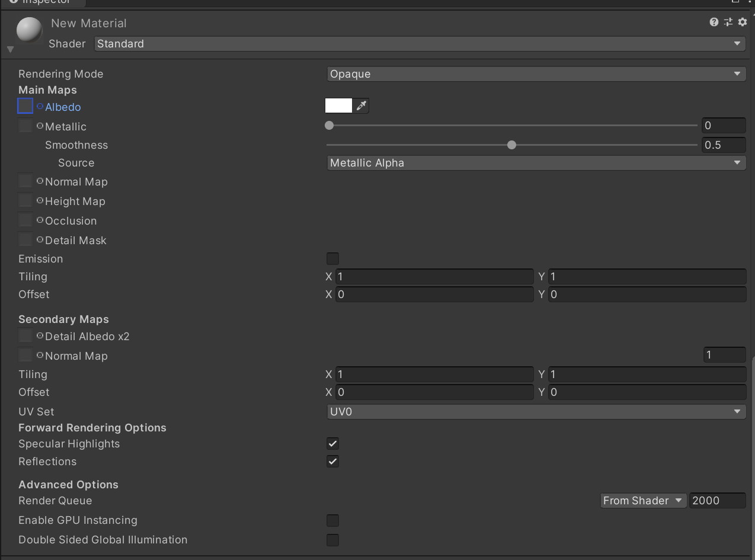
Task: Change Source from Metallic Alpha dropdown
Action: (x=536, y=162)
